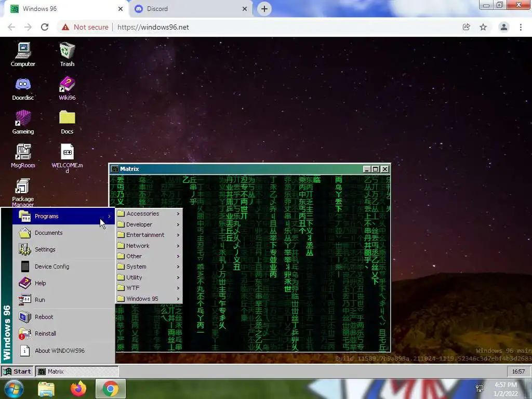Close the Windows 96 browser tab

(x=121, y=9)
